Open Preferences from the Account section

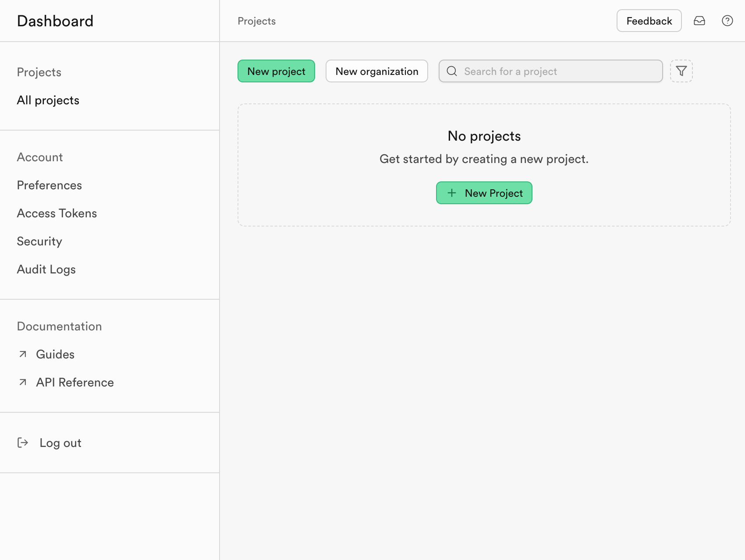click(50, 185)
